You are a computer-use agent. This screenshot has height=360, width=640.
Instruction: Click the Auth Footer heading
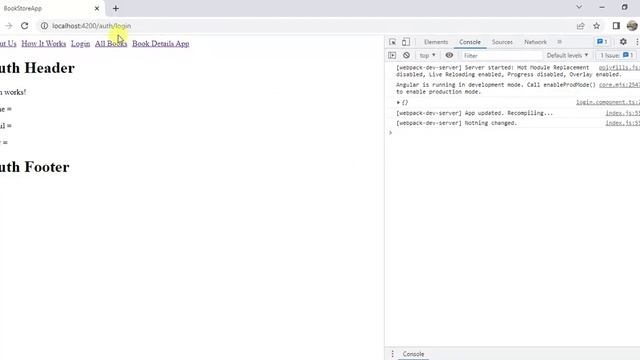(34, 167)
